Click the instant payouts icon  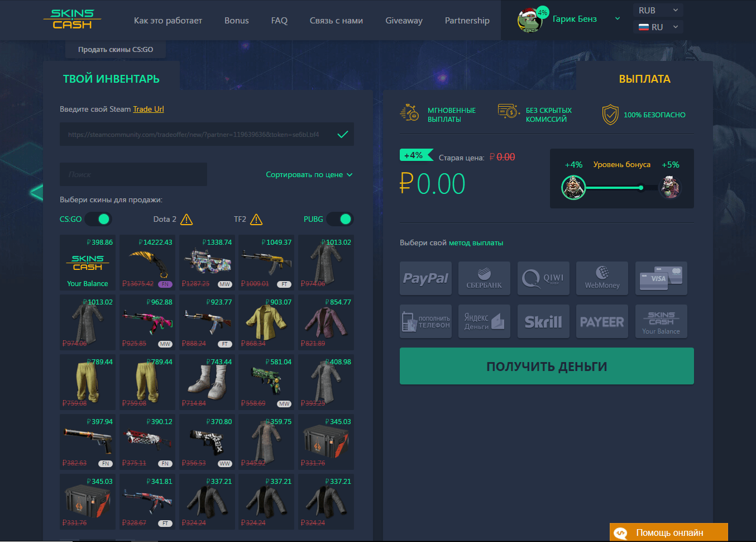(x=410, y=113)
